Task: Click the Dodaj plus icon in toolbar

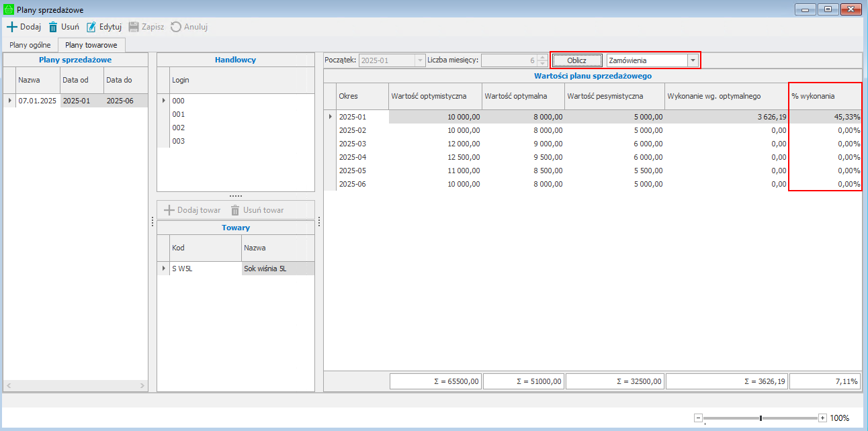Action: click(11, 27)
